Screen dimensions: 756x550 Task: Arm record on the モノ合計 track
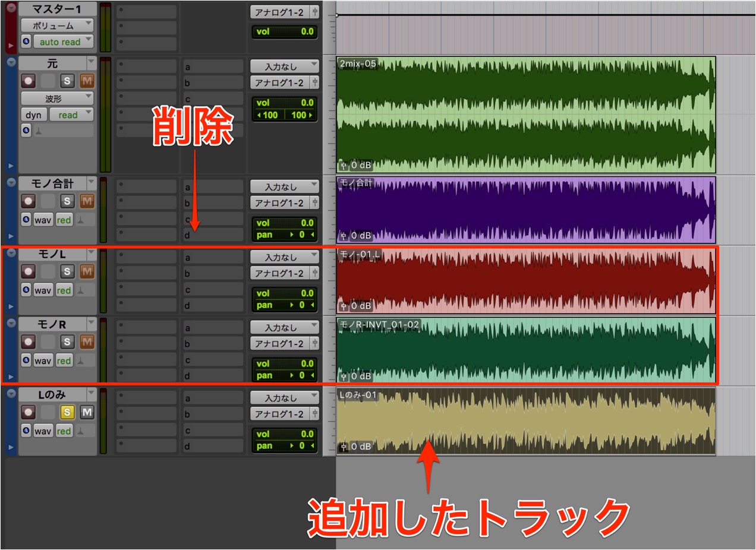(x=28, y=201)
